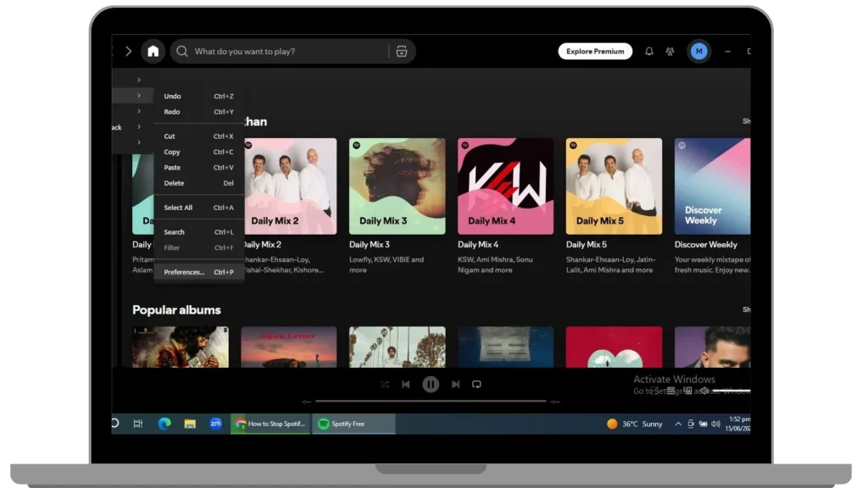Choose Delete from the Edit menu
This screenshot has height=488, width=868.
pos(198,183)
